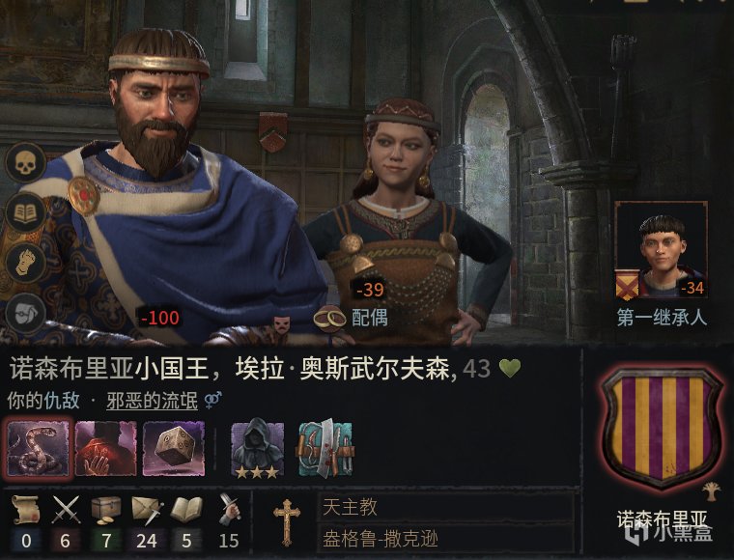The image size is (734, 560).
Task: Click the green heart health icon
Action: click(510, 369)
